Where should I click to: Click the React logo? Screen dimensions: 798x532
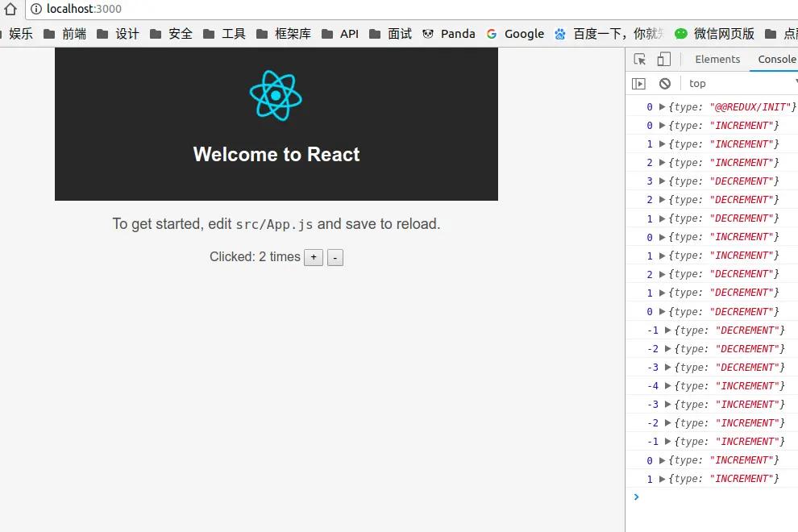[276, 95]
